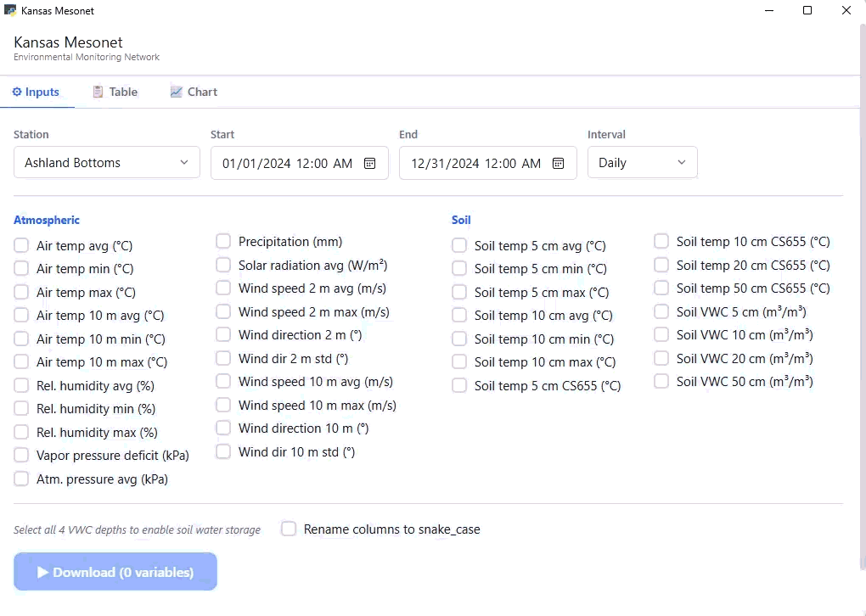Check Soil VWC 10 cm (m³/m³)
Viewport: 866px width, 616px height.
pyautogui.click(x=661, y=335)
